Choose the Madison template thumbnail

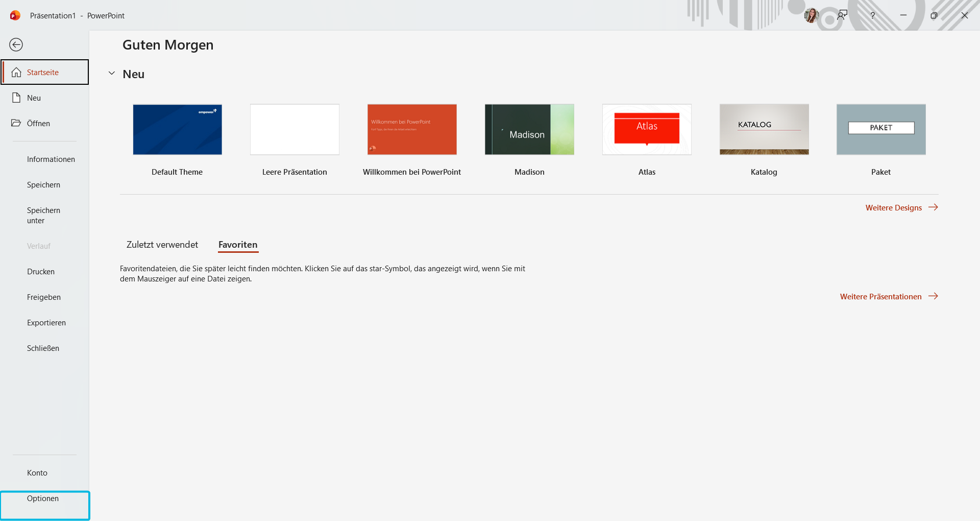529,130
